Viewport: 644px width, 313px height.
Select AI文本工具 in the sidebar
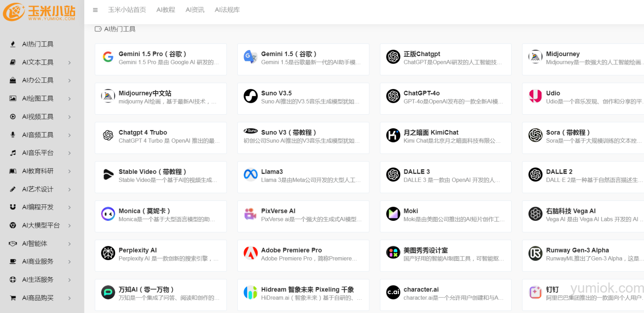38,63
